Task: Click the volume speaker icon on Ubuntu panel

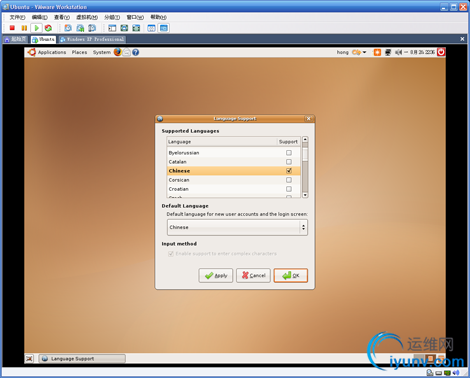Action: 398,52
